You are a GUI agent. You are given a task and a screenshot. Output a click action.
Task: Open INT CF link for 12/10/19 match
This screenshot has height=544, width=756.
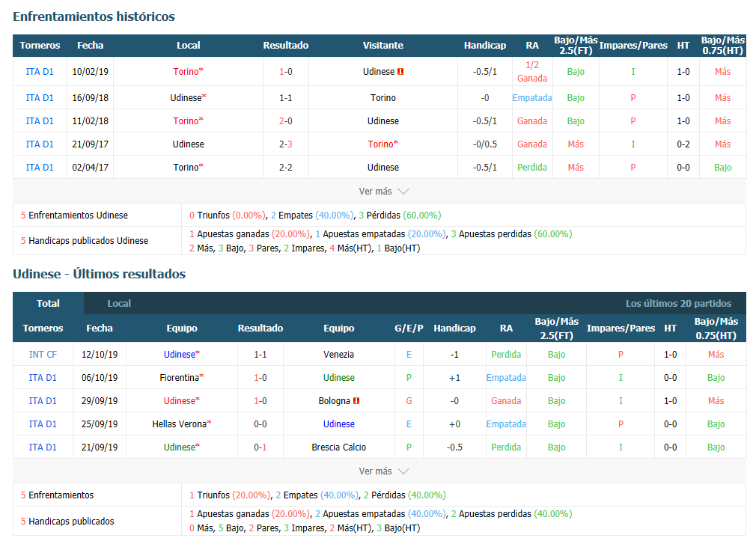43,355
